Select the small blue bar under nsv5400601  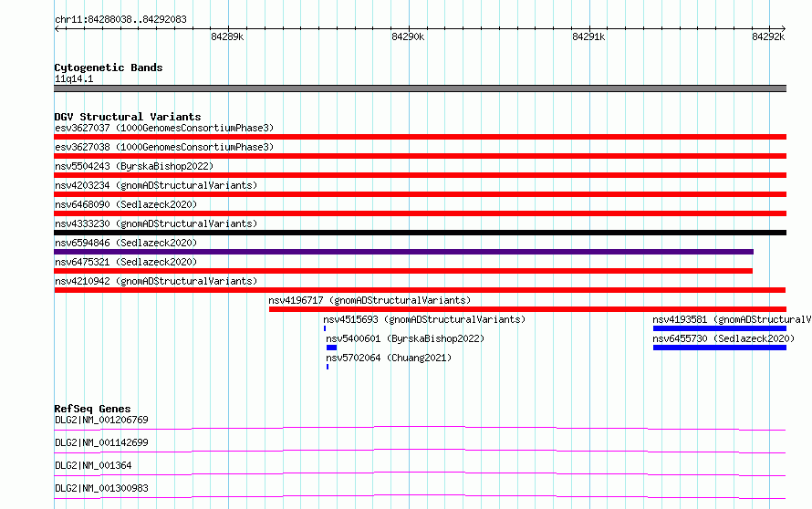tap(332, 348)
